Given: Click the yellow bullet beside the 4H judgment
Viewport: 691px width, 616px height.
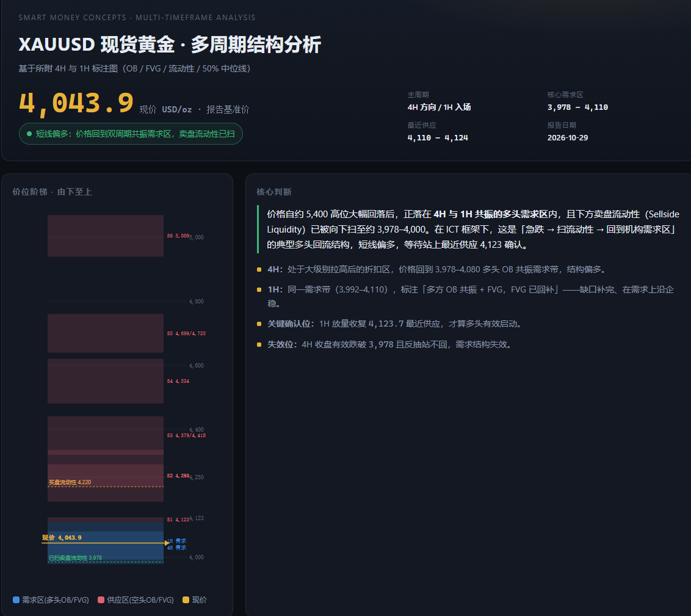Looking at the screenshot, I should (259, 270).
